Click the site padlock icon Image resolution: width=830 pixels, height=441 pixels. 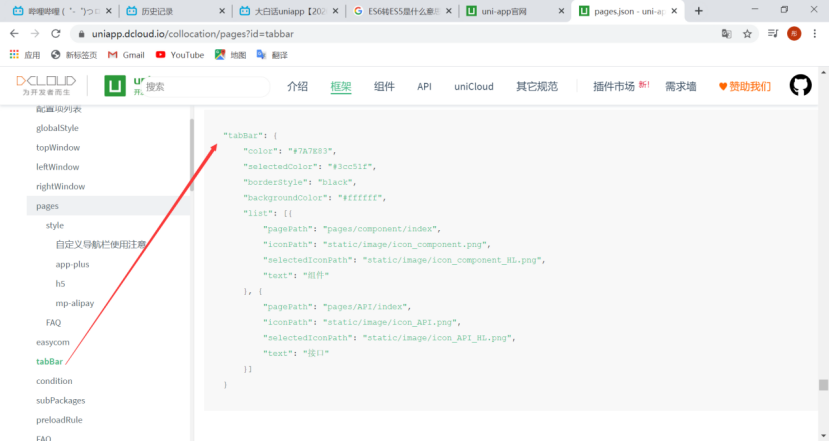tap(81, 34)
